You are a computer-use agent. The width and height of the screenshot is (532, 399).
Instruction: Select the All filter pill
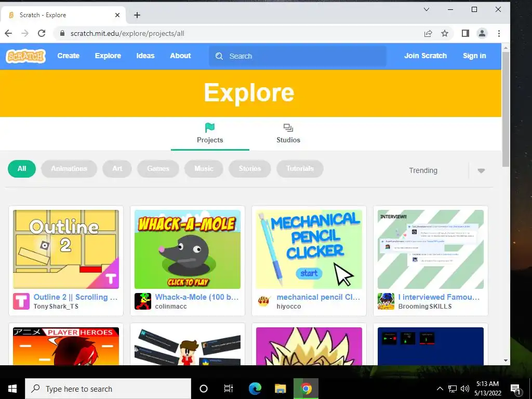(x=22, y=169)
